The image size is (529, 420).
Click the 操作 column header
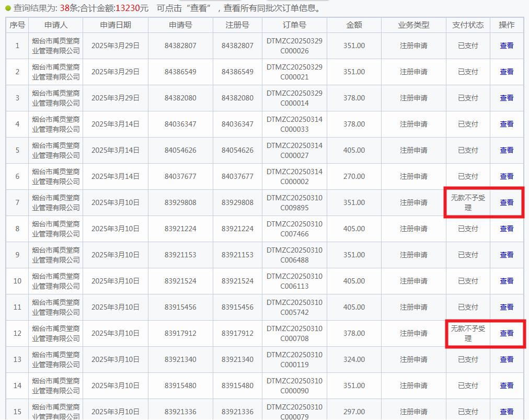coord(507,25)
